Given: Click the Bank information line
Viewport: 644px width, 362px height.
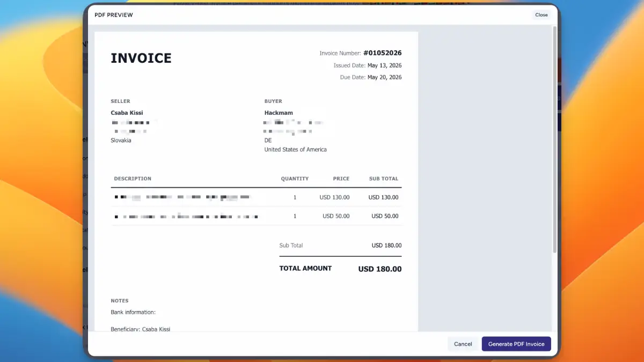Looking at the screenshot, I should [133, 312].
